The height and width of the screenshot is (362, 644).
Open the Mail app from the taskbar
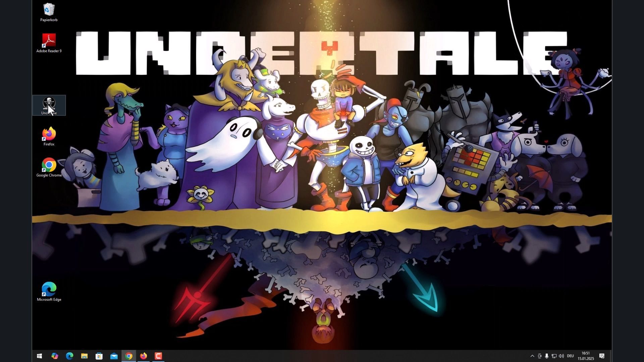(x=114, y=356)
